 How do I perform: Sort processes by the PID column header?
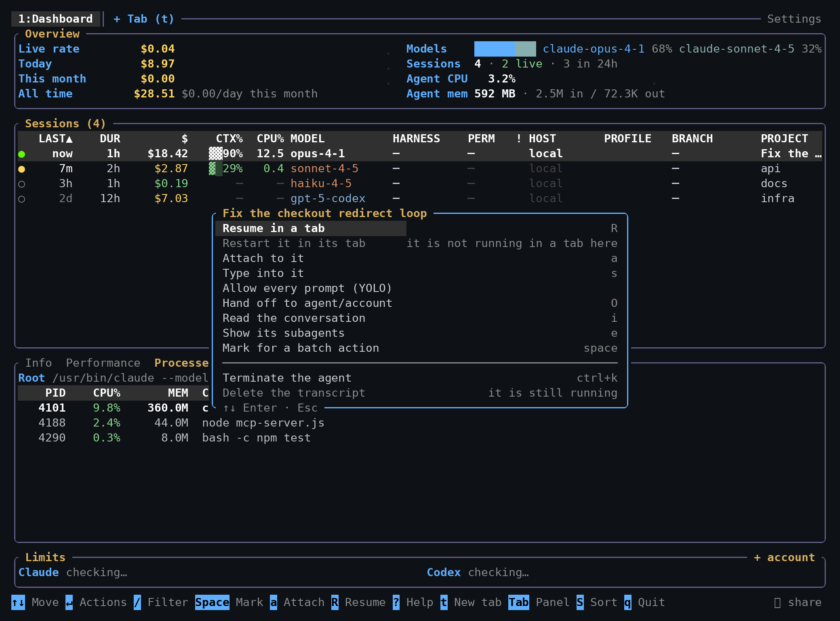tap(55, 393)
